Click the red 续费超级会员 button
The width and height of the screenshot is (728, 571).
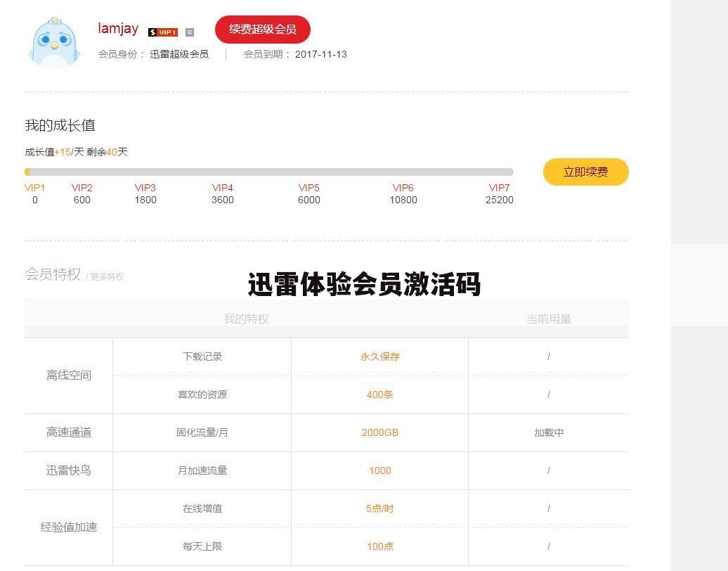pyautogui.click(x=262, y=30)
